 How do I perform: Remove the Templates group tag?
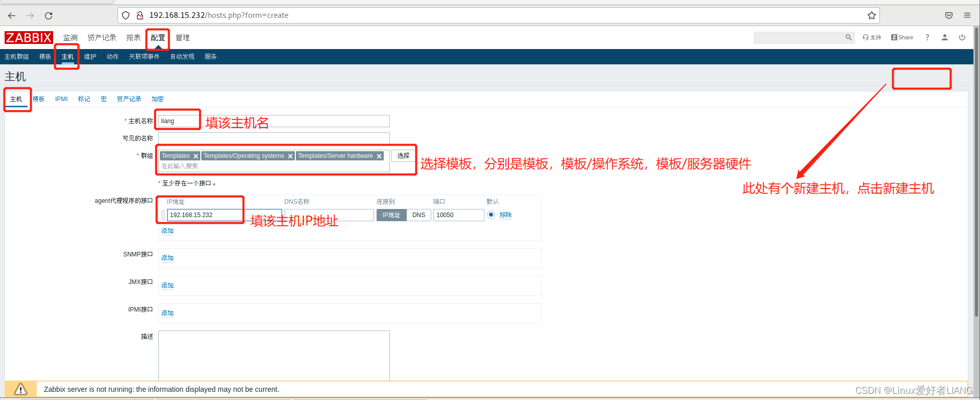[x=196, y=156]
